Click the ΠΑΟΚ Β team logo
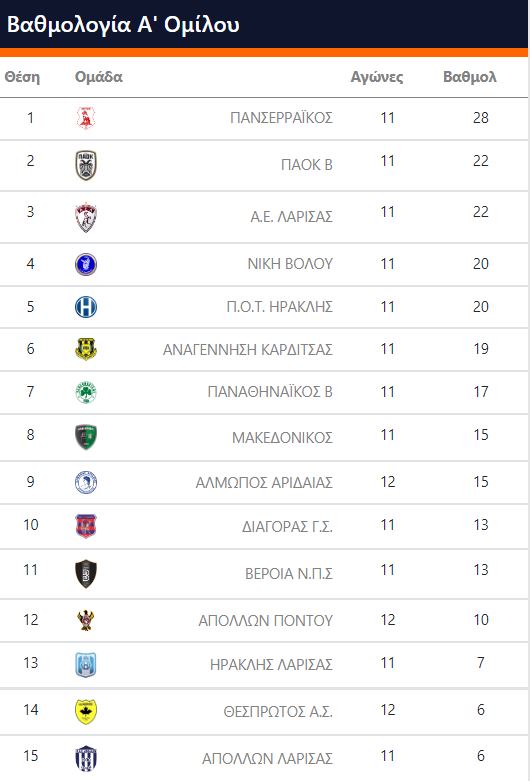The image size is (530, 781). click(x=86, y=165)
